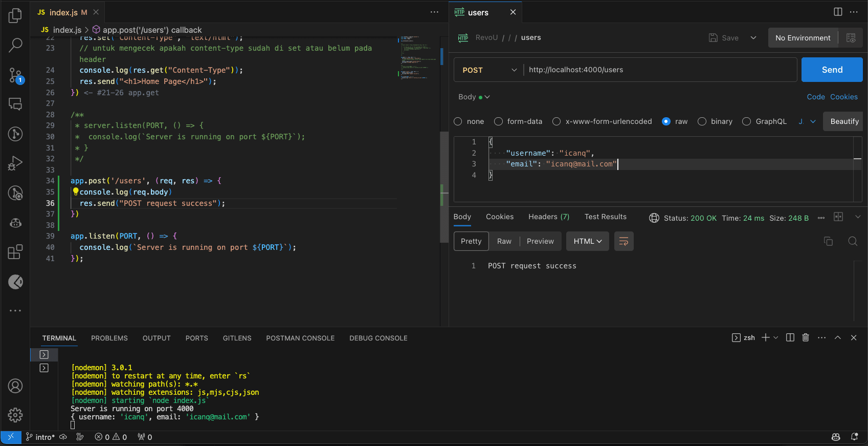Open the raw format JSON dropdown
Viewport: 868px width, 446px height.
pyautogui.click(x=807, y=121)
